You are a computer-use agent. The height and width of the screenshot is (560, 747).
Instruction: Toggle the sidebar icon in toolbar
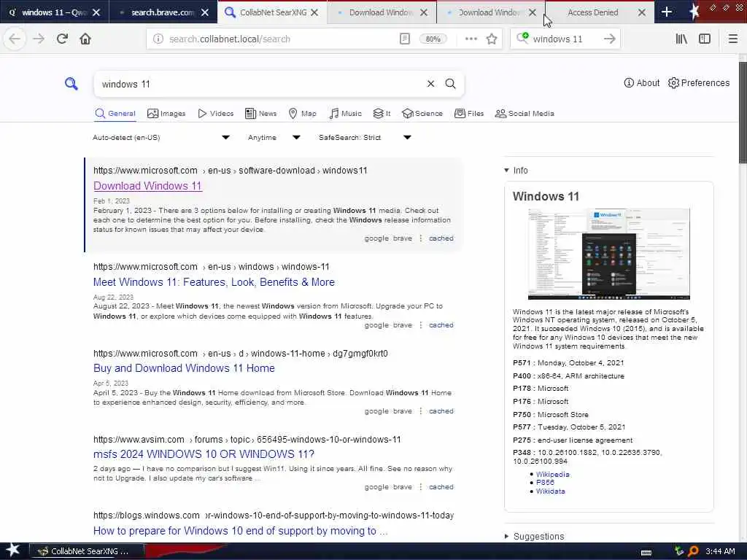(705, 39)
